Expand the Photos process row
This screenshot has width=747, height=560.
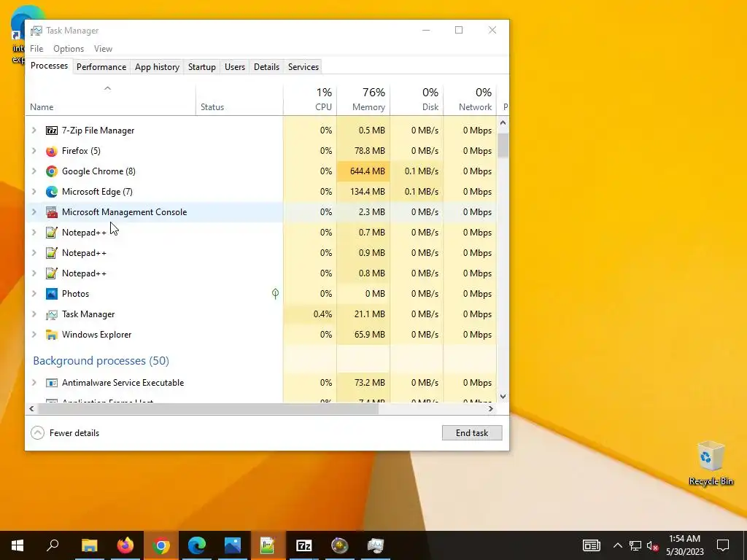point(34,293)
